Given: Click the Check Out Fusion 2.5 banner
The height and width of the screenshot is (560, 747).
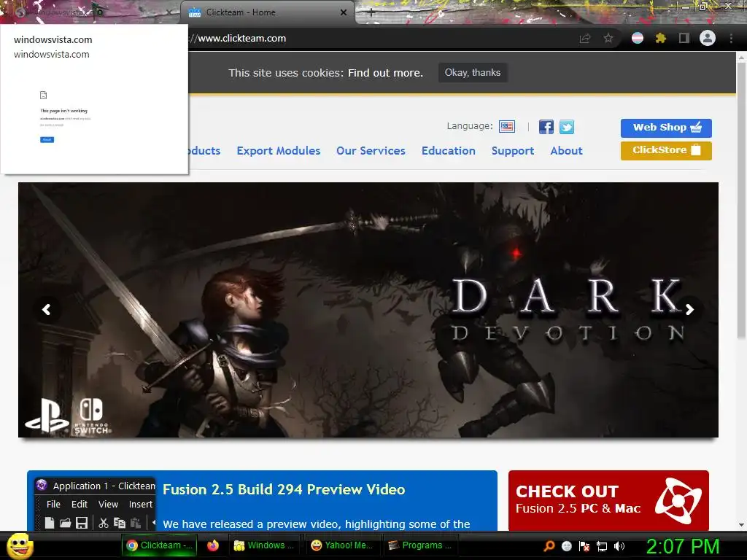Looking at the screenshot, I should point(608,500).
